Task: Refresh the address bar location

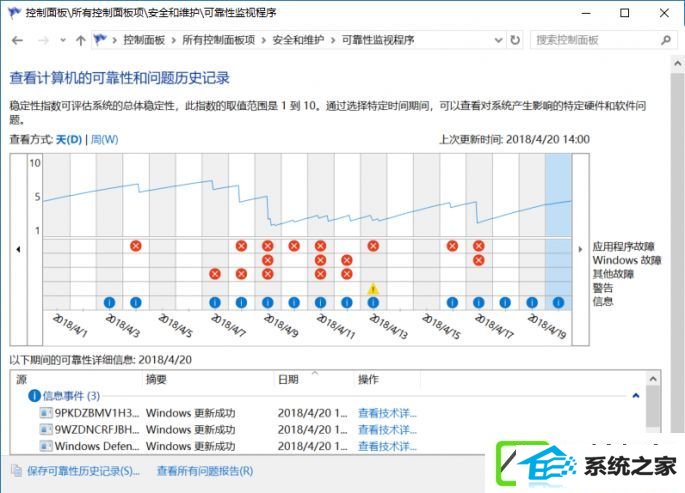Action: click(515, 40)
